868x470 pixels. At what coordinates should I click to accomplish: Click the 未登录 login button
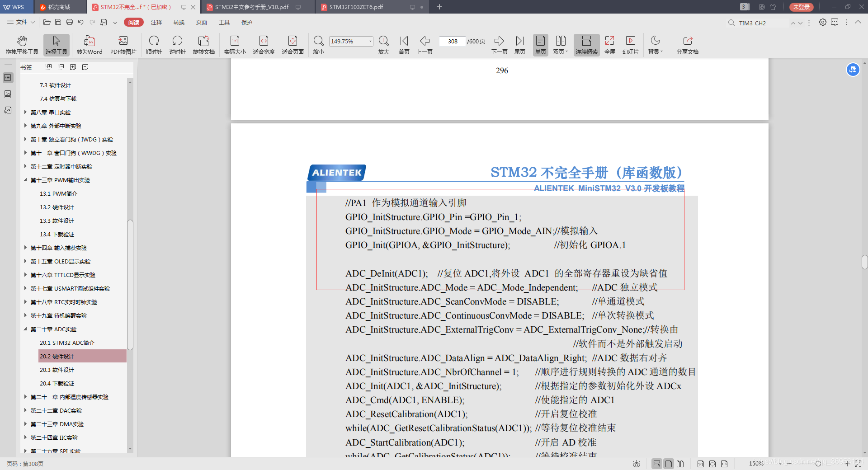pyautogui.click(x=801, y=7)
